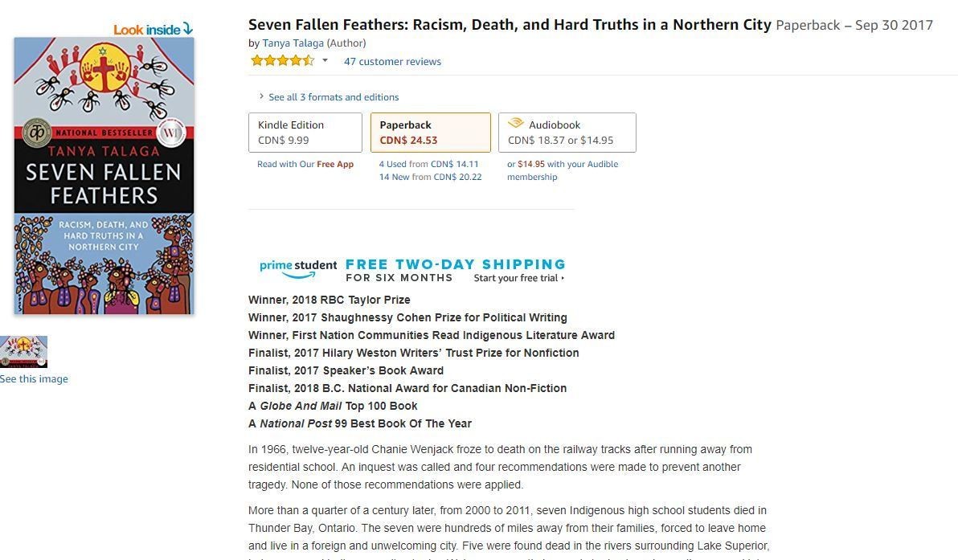The image size is (958, 560).
Task: Open the 47 customer reviews link
Action: coord(392,61)
